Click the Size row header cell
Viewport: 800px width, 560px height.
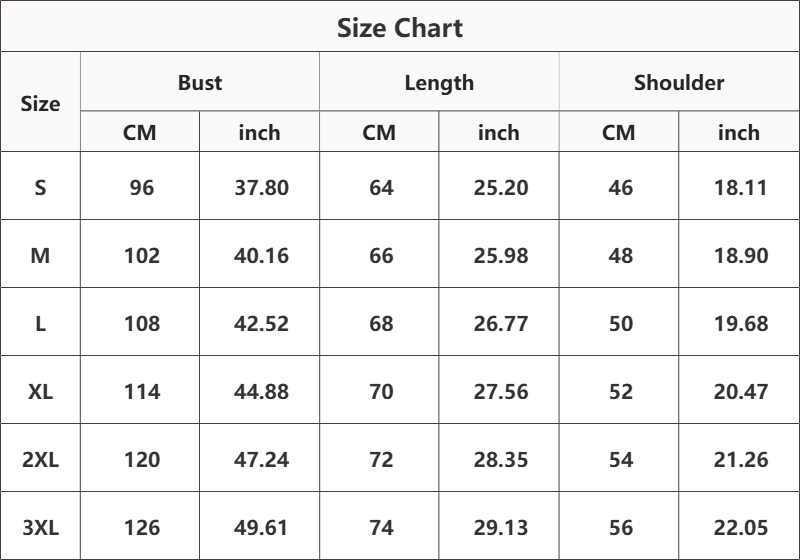(40, 102)
